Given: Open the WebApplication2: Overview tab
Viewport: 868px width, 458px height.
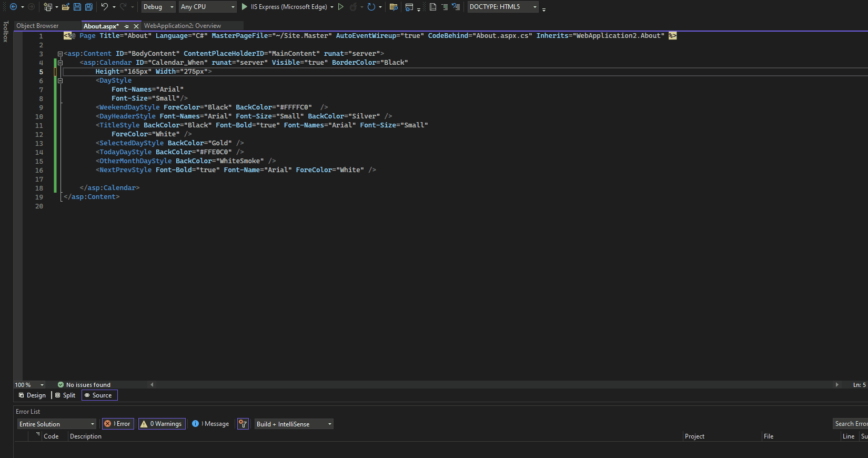Looking at the screenshot, I should (x=183, y=26).
